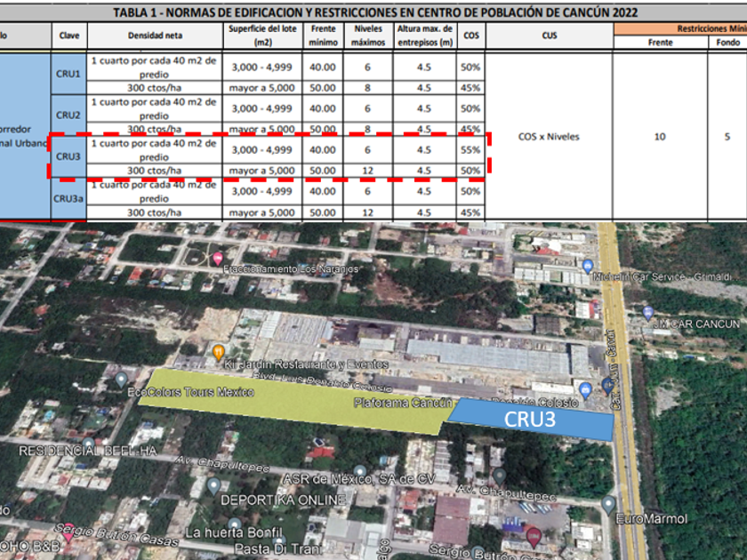The image size is (747, 560).
Task: Click the pink pin at Fraccionamiento Los Naranjos
Action: coord(218,259)
